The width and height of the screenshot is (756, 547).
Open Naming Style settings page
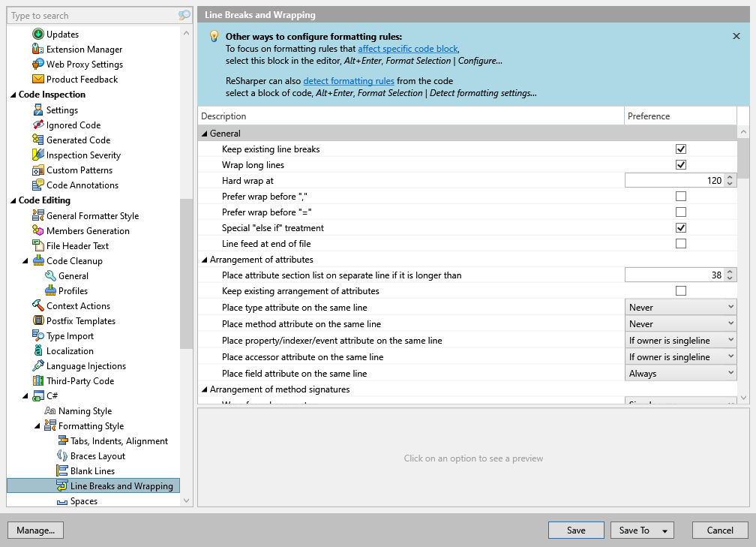point(85,411)
